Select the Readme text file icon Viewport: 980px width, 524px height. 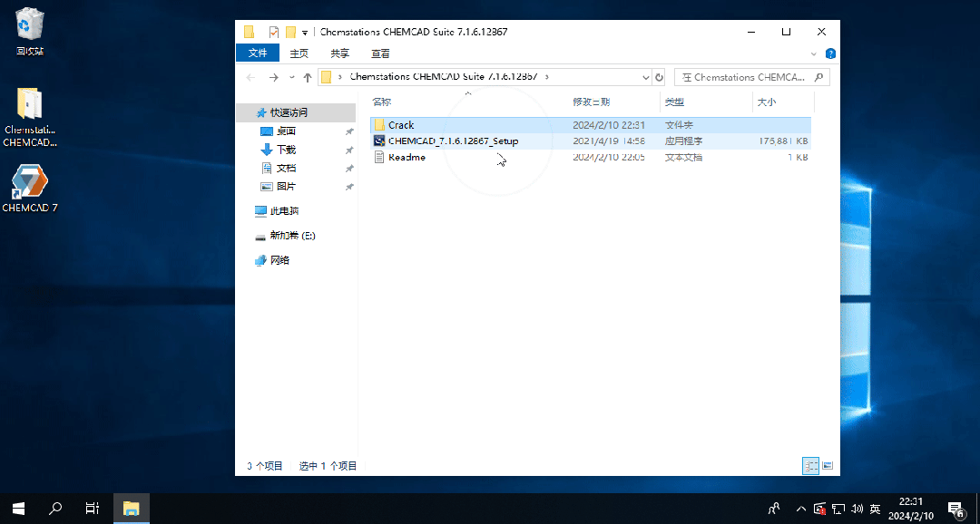tap(379, 158)
